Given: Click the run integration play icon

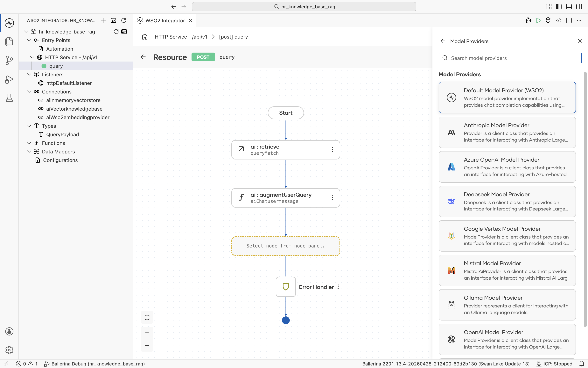Looking at the screenshot, I should coord(538,20).
